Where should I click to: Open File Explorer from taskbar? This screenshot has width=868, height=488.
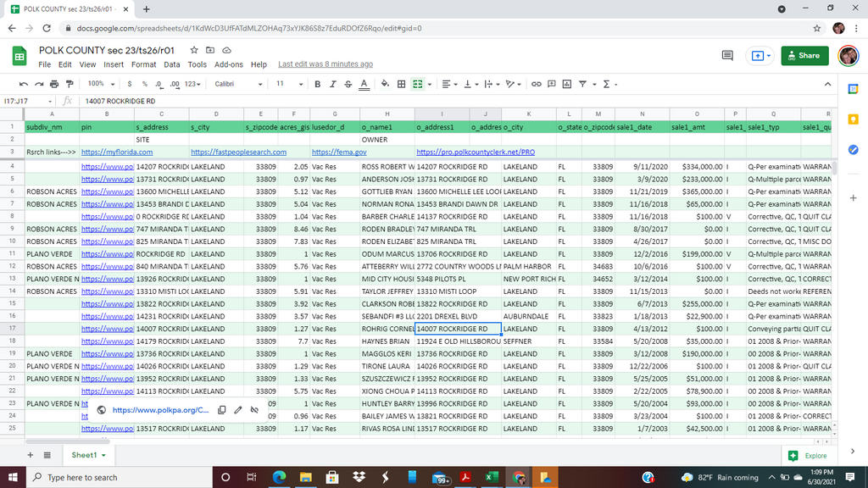(x=305, y=477)
